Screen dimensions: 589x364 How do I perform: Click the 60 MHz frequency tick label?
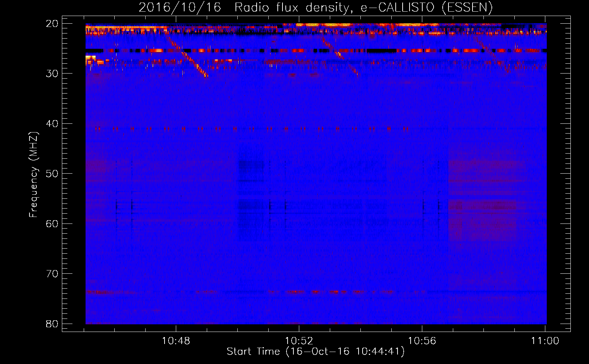(x=52, y=224)
